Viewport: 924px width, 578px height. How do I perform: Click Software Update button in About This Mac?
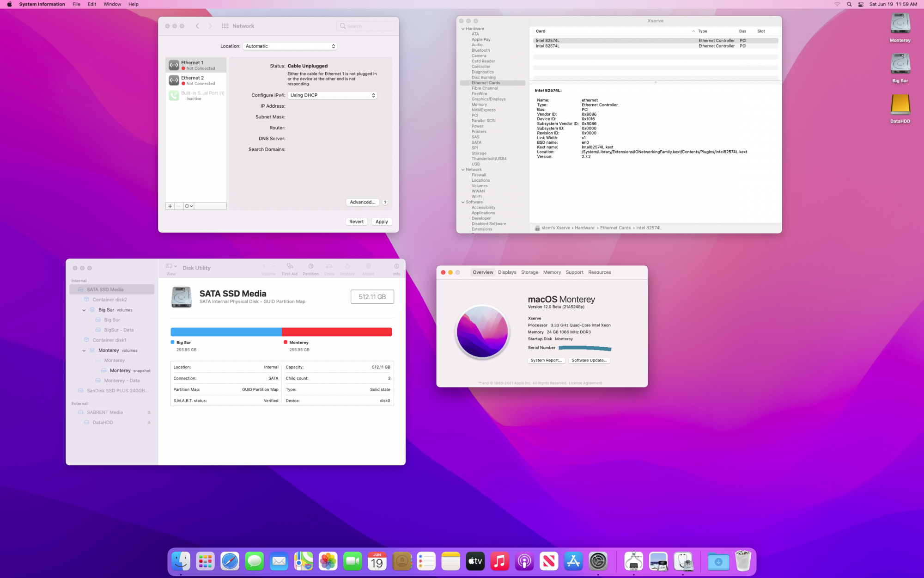point(589,360)
